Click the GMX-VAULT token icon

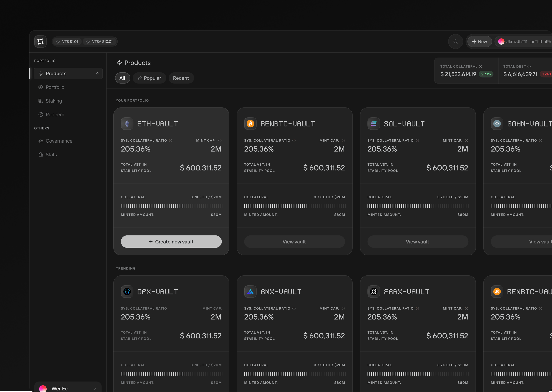click(x=250, y=292)
